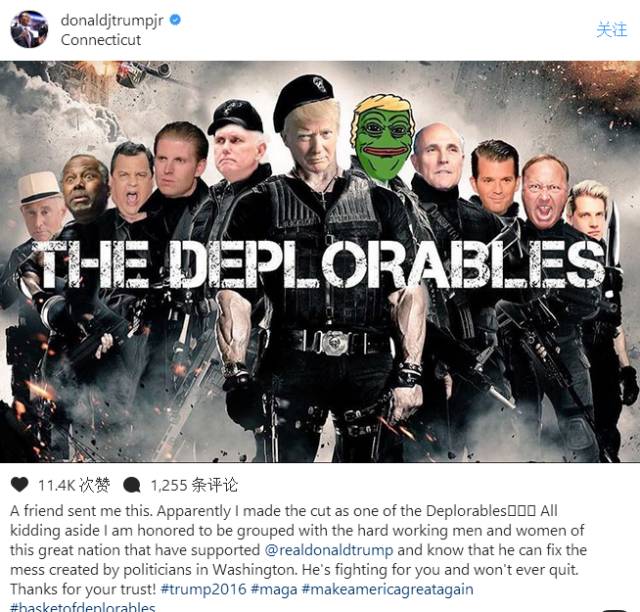Screen dimensions: 640x612
Task: Click the silver belt buckle in poster
Action: pos(335,342)
